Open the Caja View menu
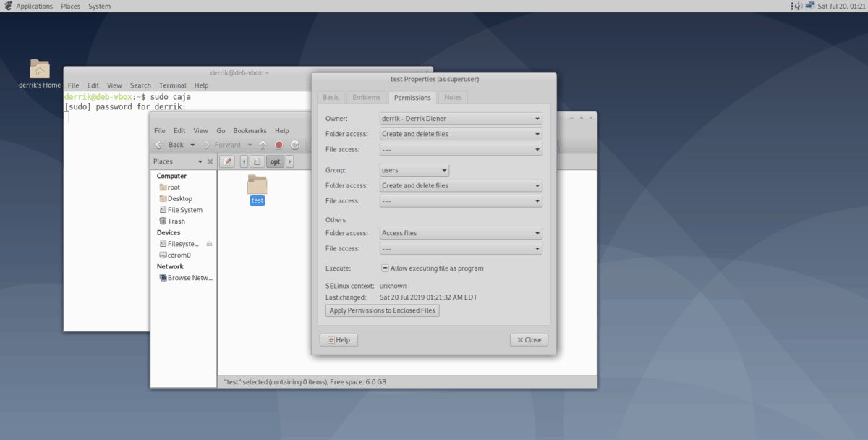 tap(200, 131)
